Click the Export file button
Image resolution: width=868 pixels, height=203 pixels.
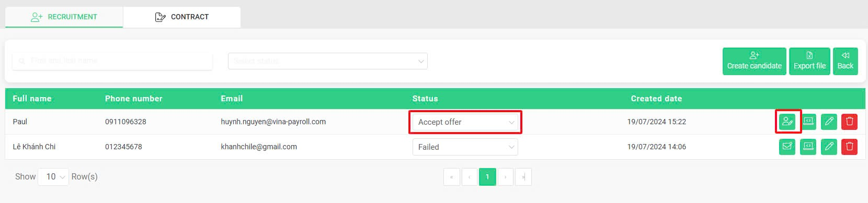(x=809, y=61)
